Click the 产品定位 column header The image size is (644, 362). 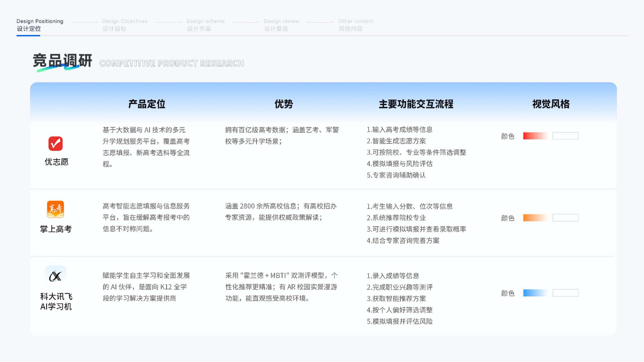[147, 104]
